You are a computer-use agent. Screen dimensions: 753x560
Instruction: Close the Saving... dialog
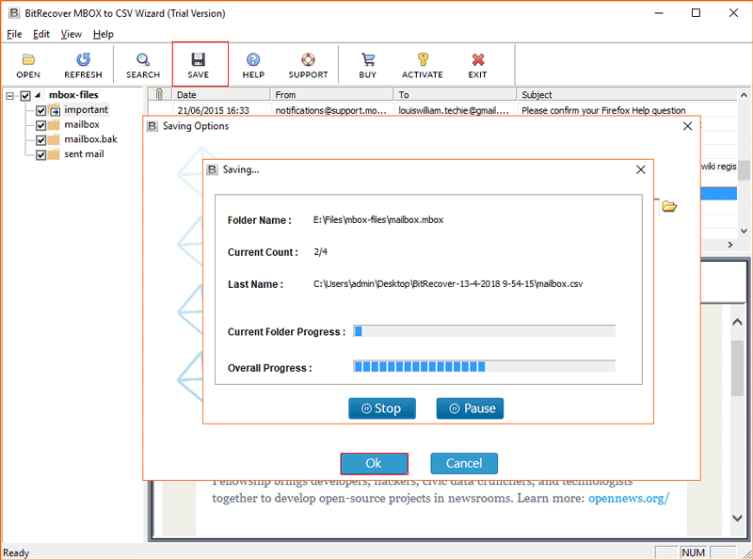[641, 169]
